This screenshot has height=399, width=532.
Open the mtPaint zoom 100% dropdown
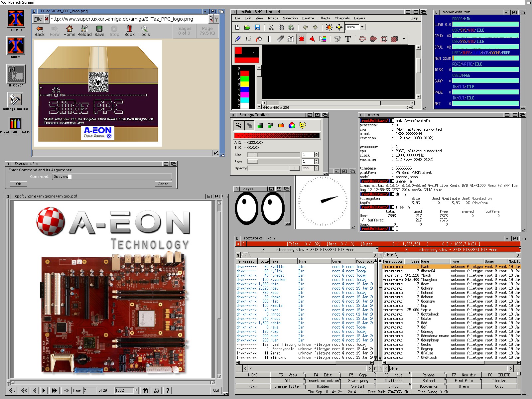pyautogui.click(x=362, y=27)
